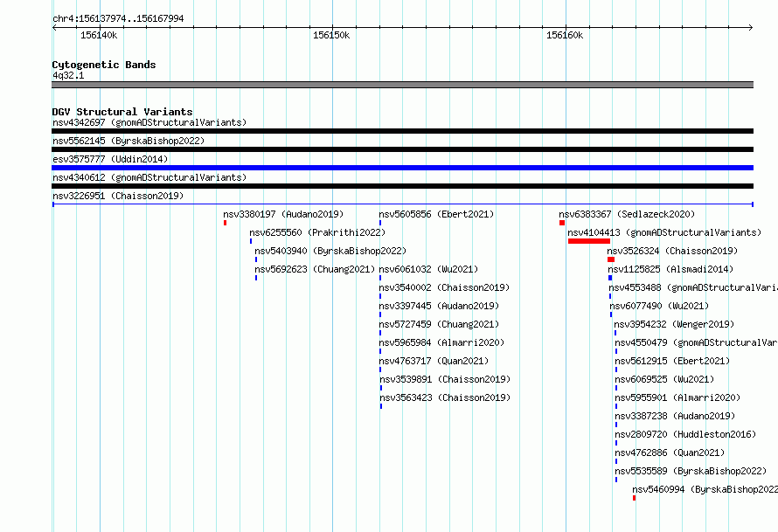
Task: Click the DGV Structural Variants track title
Action: (x=122, y=112)
